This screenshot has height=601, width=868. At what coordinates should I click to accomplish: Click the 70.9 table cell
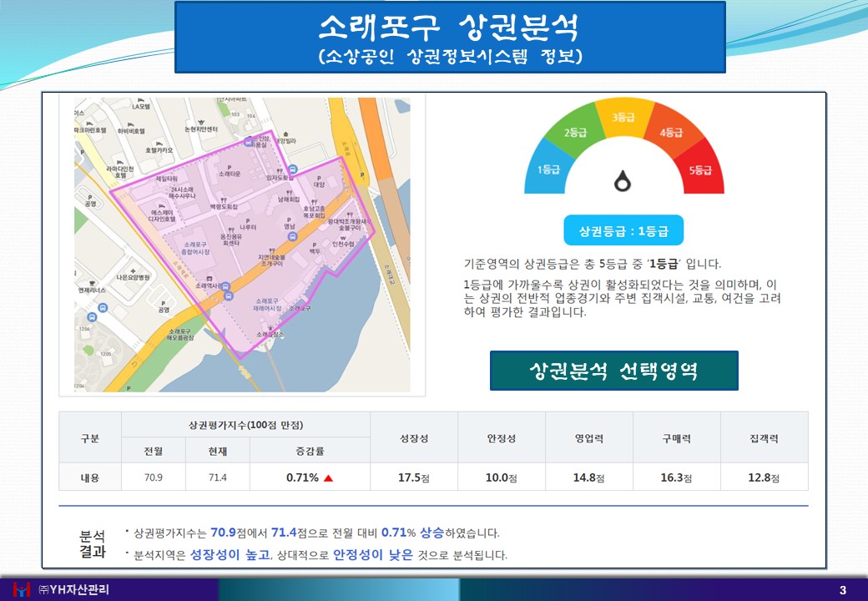coord(154,477)
